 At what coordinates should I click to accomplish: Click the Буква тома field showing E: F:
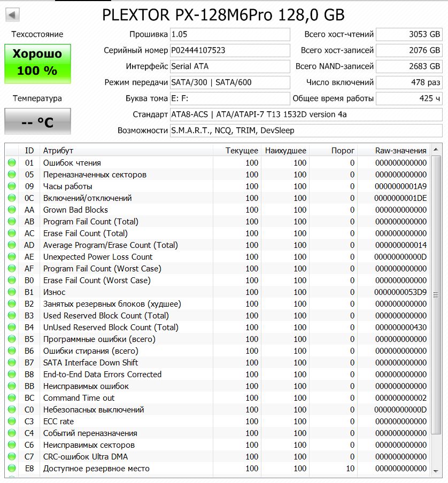230,98
